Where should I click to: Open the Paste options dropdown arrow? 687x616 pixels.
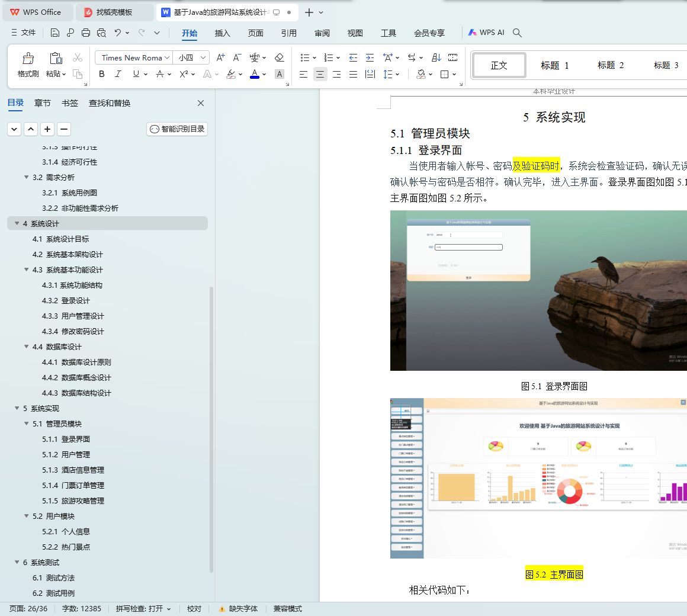pyautogui.click(x=64, y=74)
